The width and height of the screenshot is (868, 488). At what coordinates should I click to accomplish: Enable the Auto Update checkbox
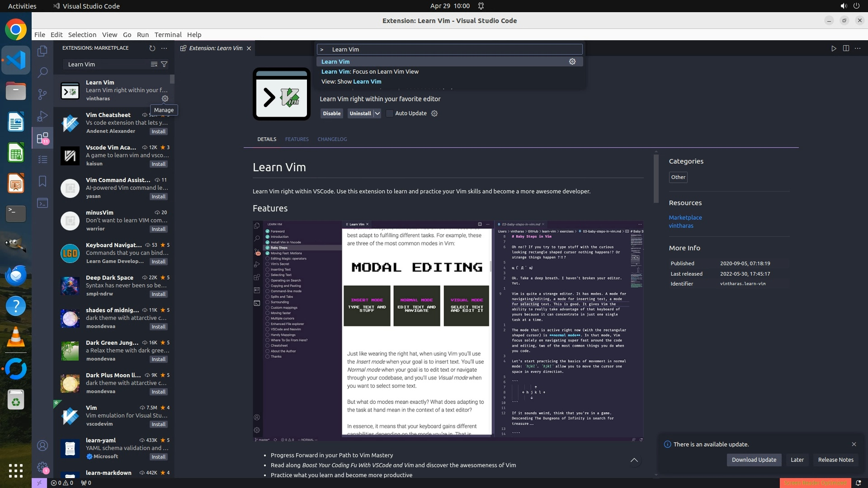tap(390, 113)
